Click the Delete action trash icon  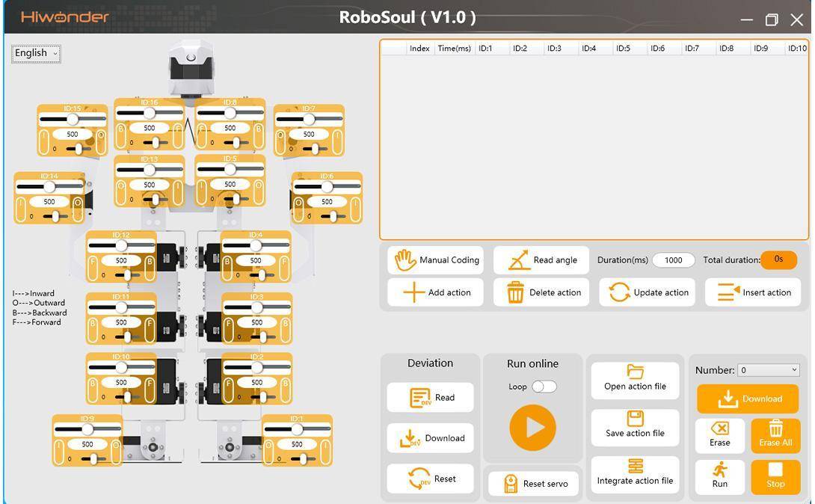pyautogui.click(x=515, y=292)
